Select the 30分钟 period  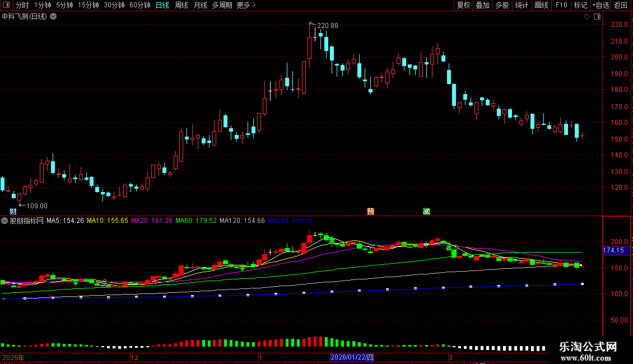click(x=114, y=5)
